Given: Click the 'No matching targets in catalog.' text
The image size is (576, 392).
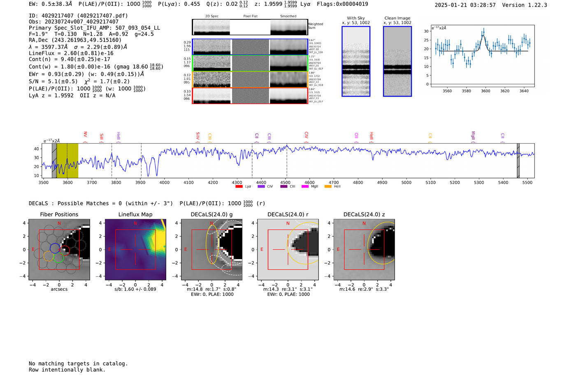Looking at the screenshot, I should 78,364.
